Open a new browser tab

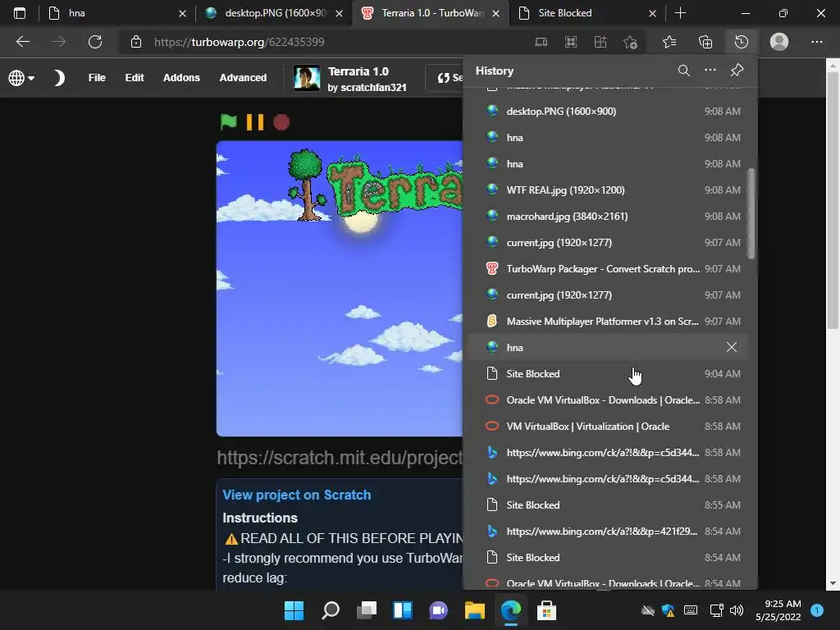[680, 13]
